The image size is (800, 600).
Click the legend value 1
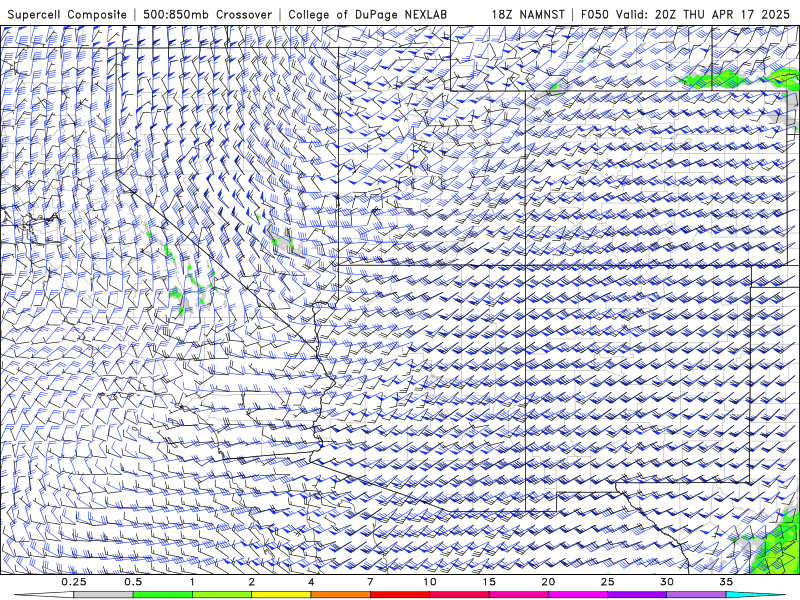click(x=192, y=582)
